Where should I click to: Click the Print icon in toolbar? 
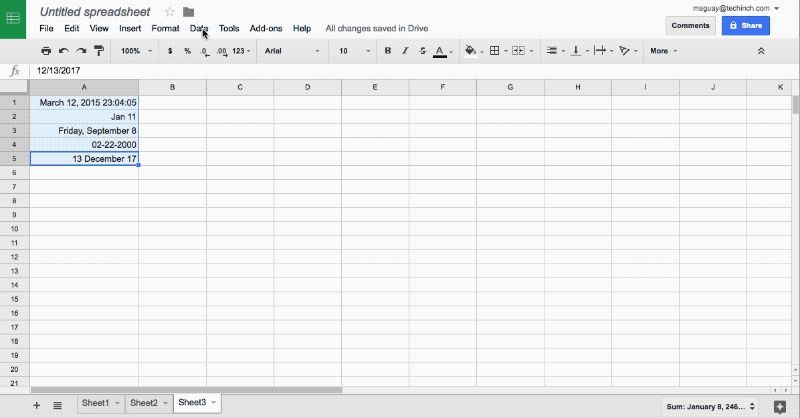pyautogui.click(x=46, y=50)
